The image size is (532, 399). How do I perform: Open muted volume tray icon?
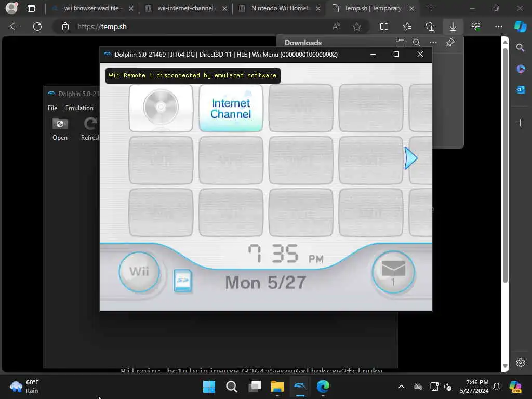click(x=448, y=387)
